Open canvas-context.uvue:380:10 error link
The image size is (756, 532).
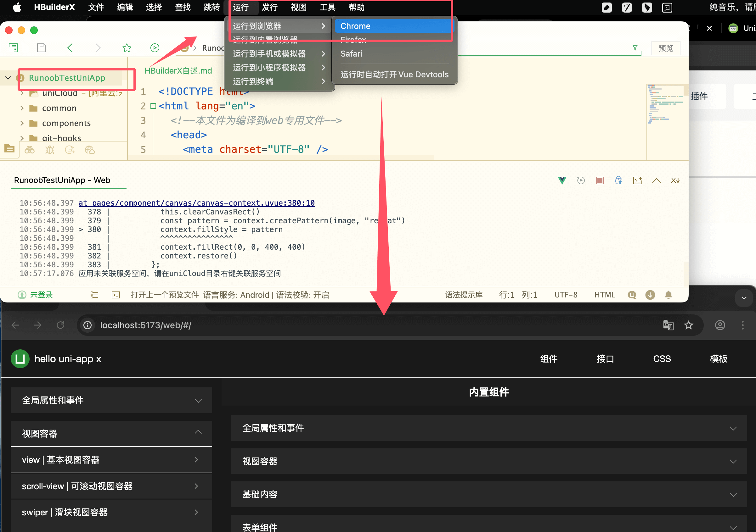(x=196, y=203)
